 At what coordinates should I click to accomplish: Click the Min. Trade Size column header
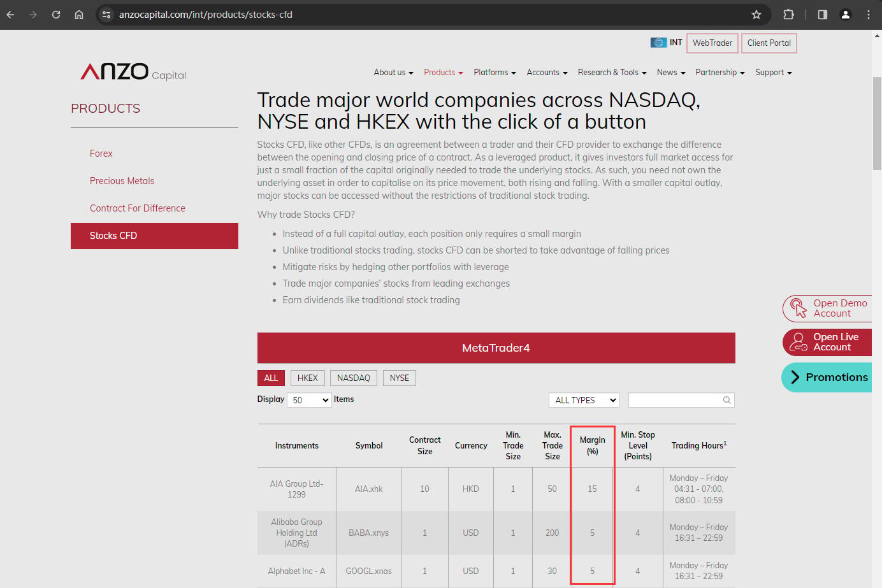513,445
